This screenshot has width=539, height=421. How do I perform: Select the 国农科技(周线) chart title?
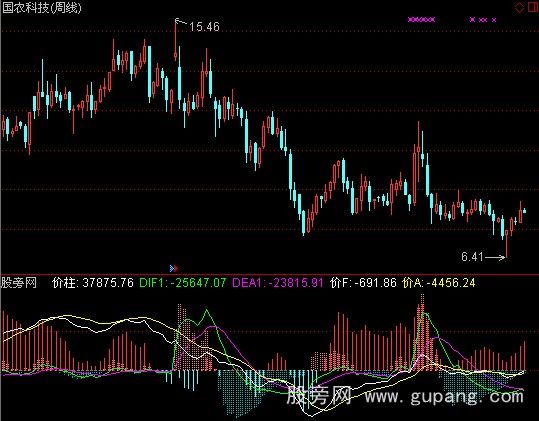[x=41, y=8]
